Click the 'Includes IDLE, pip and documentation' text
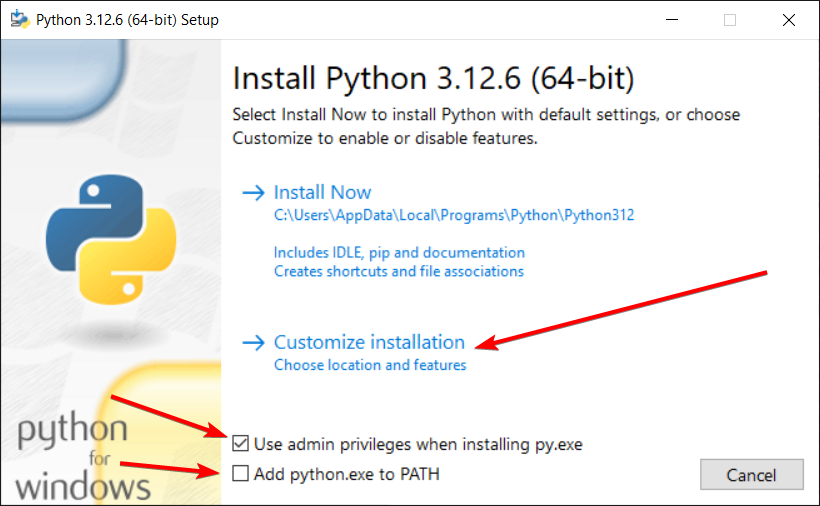The width and height of the screenshot is (820, 506). 399,253
